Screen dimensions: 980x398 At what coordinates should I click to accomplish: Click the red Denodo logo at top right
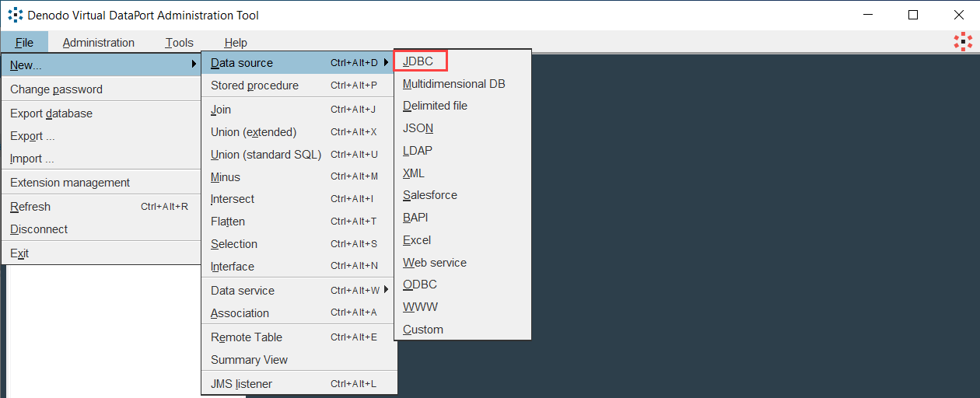coord(963,42)
